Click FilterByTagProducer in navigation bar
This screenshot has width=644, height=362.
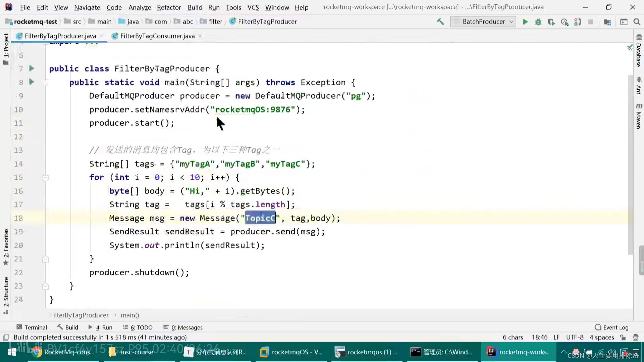point(267,22)
